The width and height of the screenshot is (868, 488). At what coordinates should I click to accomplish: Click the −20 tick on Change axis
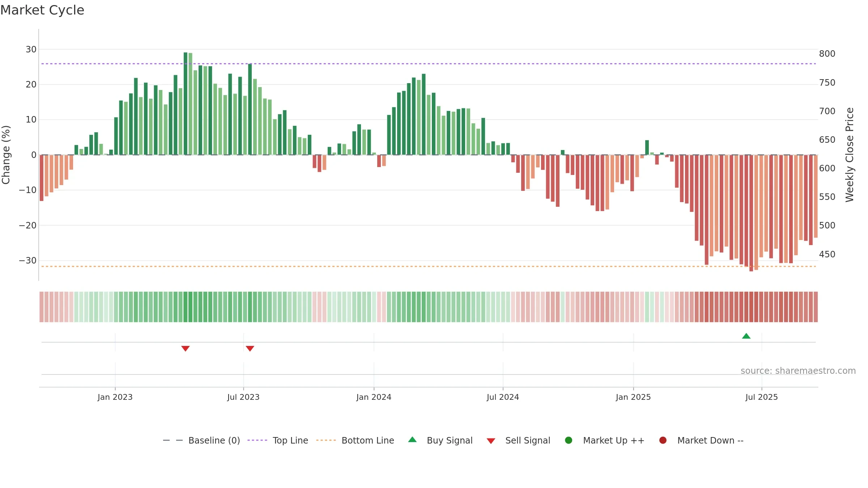click(28, 225)
